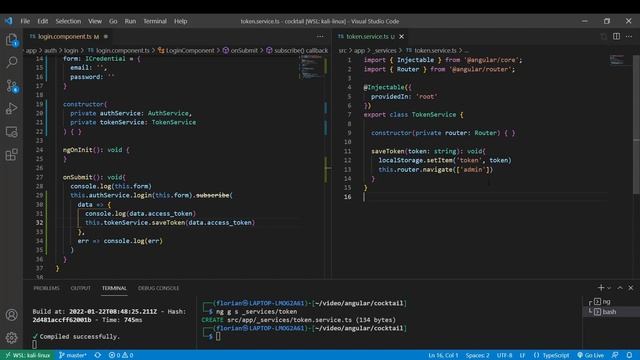Open the Explorer view in activity bar
640x360 pixels.
[11, 40]
